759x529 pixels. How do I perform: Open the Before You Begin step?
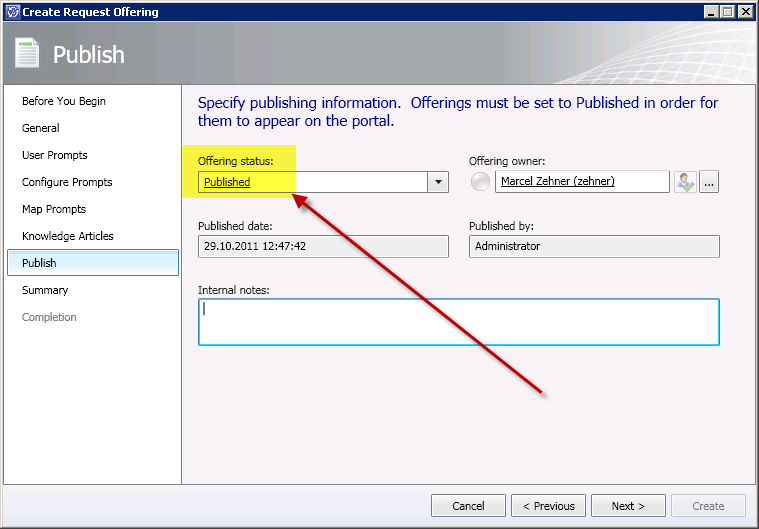point(64,101)
